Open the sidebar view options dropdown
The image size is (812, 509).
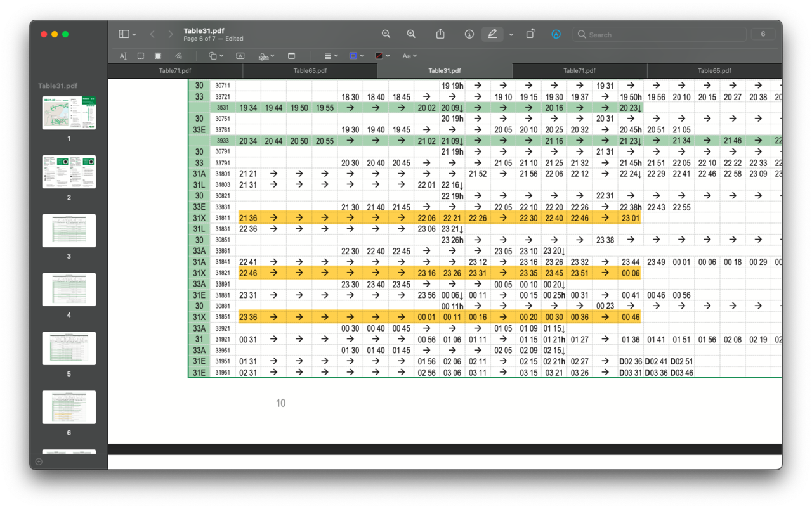tap(128, 34)
